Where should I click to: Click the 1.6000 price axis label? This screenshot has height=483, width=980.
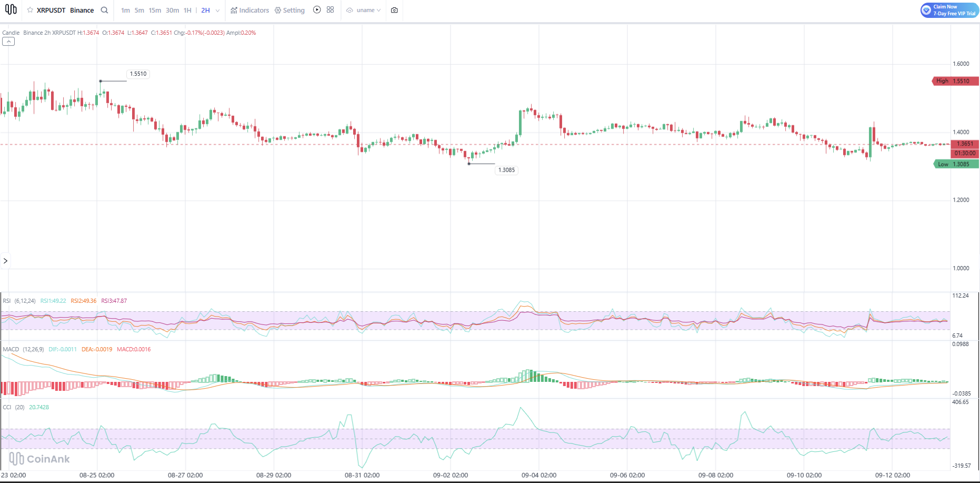(x=961, y=64)
